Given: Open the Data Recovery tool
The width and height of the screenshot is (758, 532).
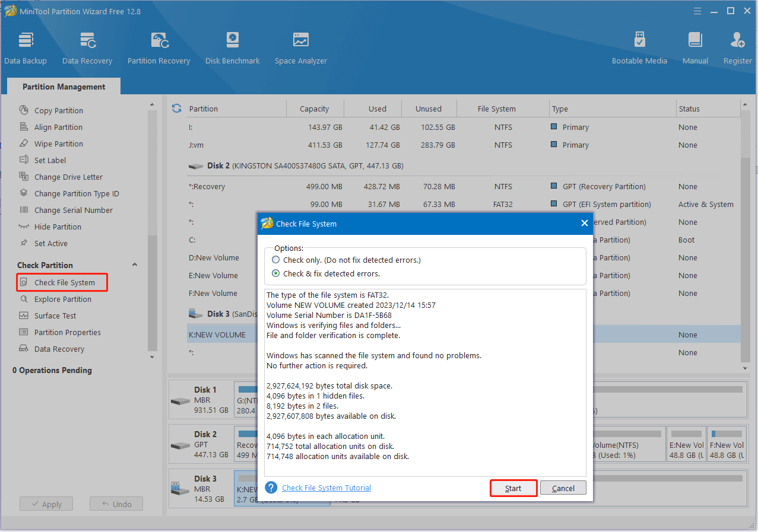Looking at the screenshot, I should tap(87, 47).
